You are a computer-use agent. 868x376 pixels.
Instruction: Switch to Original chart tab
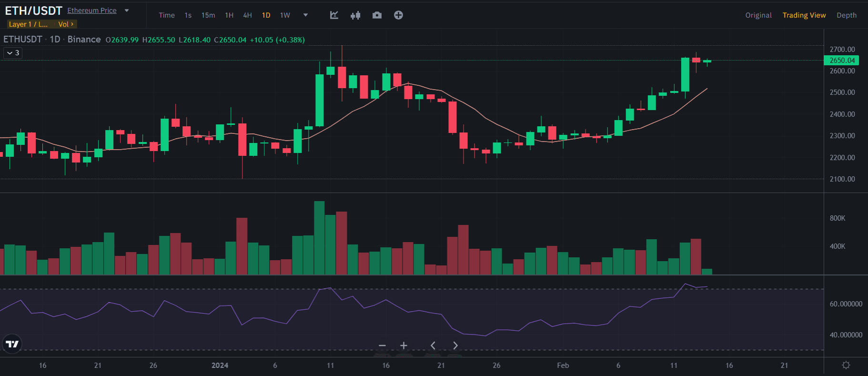coord(758,15)
